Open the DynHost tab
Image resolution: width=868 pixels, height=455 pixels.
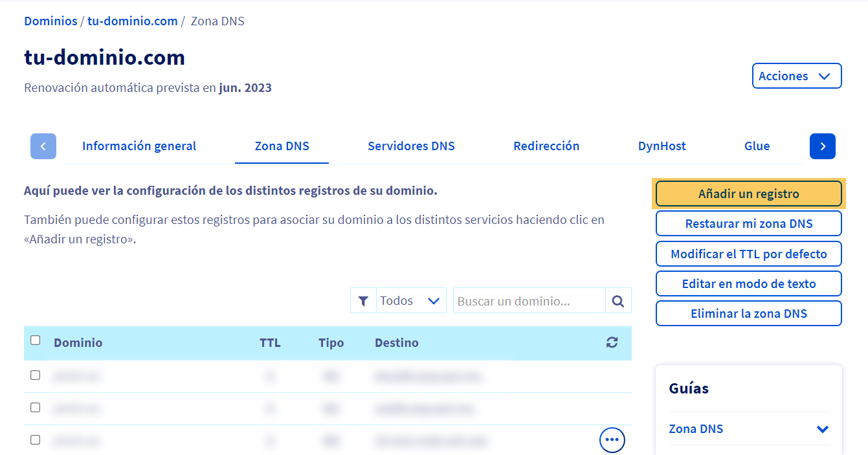662,146
